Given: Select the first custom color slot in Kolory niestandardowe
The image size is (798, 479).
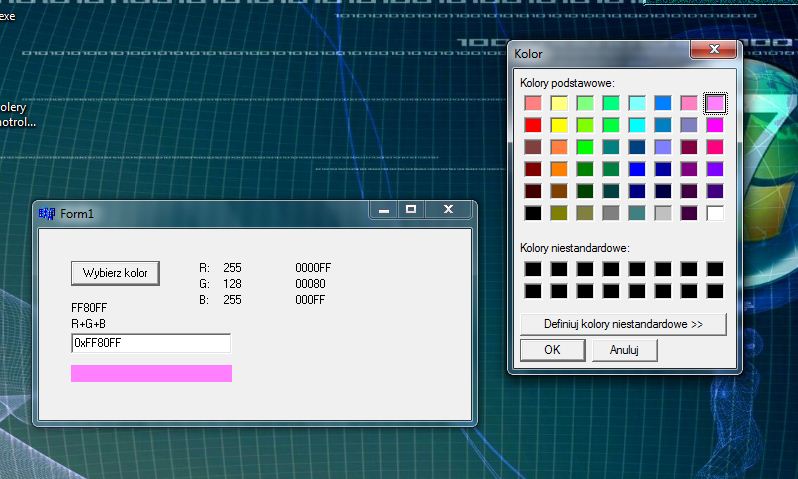Looking at the screenshot, I should point(533,269).
